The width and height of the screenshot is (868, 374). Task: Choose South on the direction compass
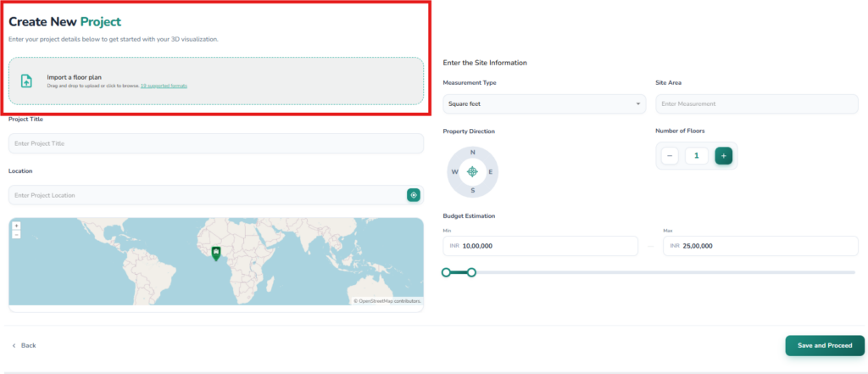pyautogui.click(x=472, y=190)
